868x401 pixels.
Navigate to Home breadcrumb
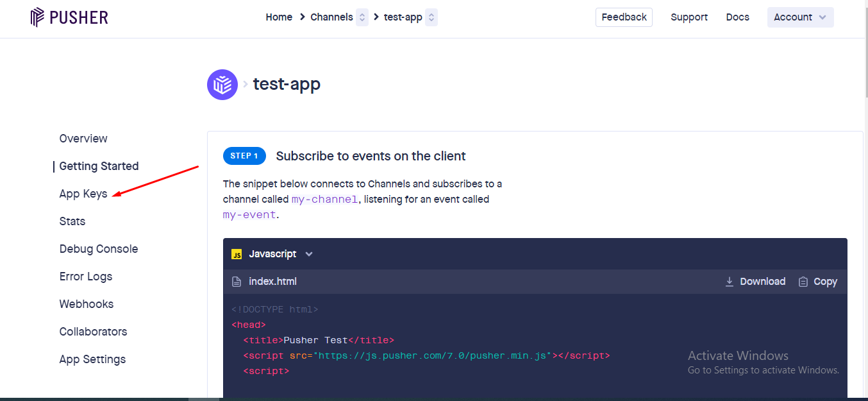click(279, 17)
